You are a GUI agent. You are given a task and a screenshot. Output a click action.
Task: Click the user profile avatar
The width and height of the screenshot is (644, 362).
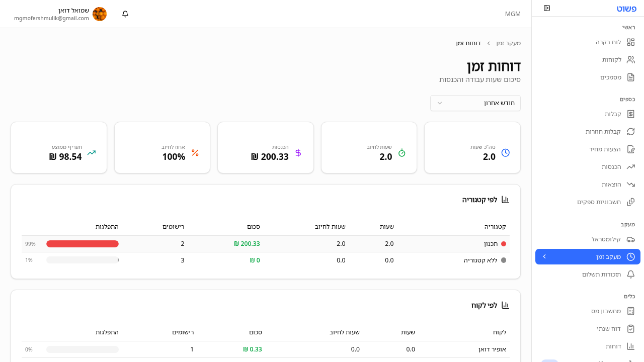coord(100,14)
